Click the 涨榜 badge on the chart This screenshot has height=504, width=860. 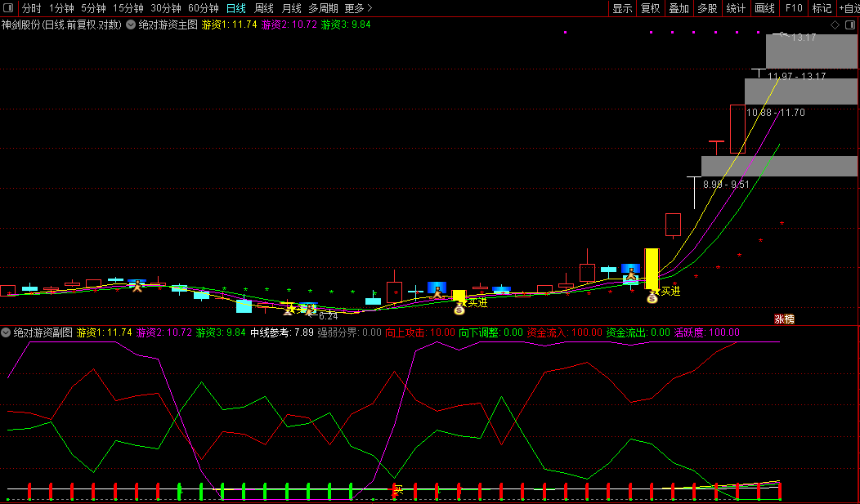784,319
